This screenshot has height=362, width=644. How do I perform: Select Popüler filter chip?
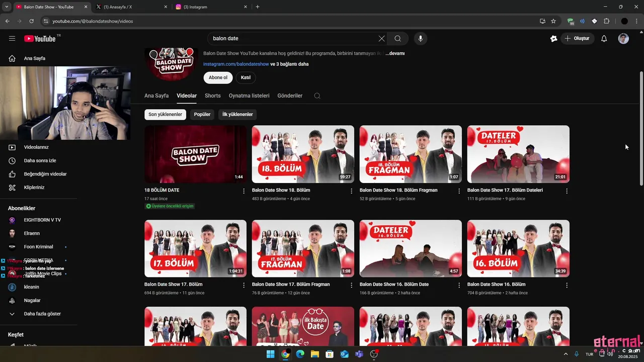(202, 114)
